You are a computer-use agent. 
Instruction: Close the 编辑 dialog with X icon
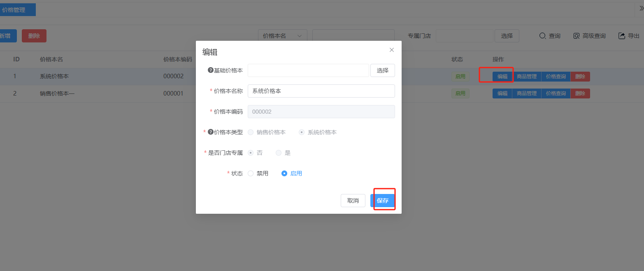click(391, 50)
